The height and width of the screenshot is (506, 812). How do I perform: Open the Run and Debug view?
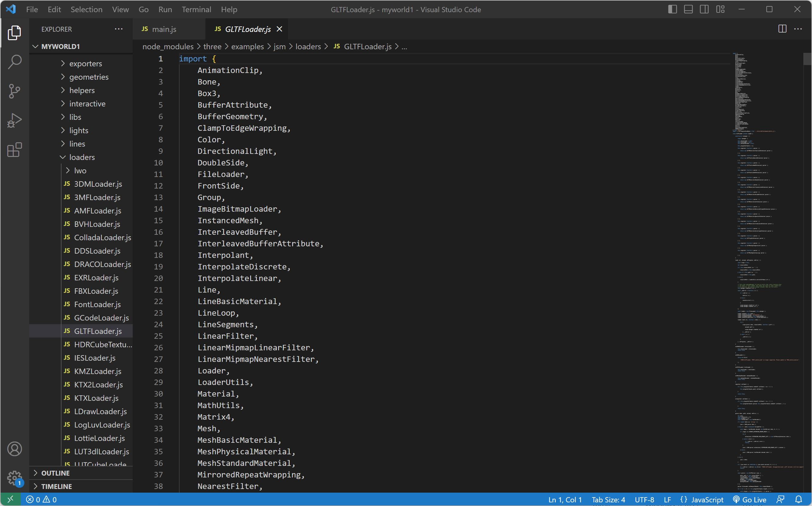(14, 120)
